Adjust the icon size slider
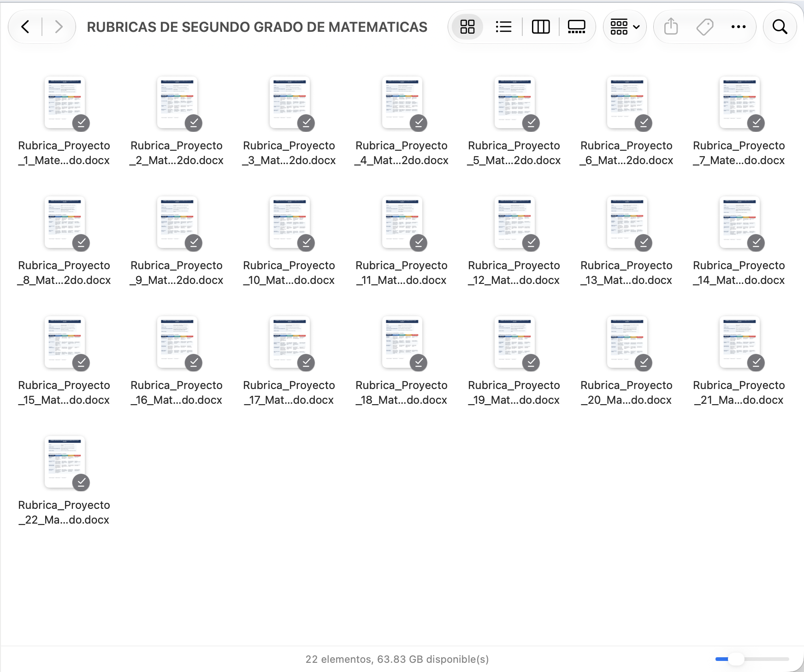This screenshot has height=672, width=804. tap(752, 659)
